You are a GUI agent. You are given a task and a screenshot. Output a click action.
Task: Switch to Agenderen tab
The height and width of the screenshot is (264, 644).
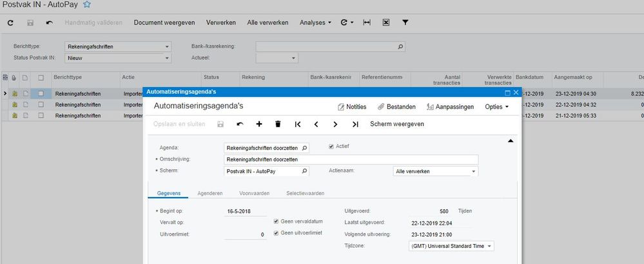[x=210, y=193]
